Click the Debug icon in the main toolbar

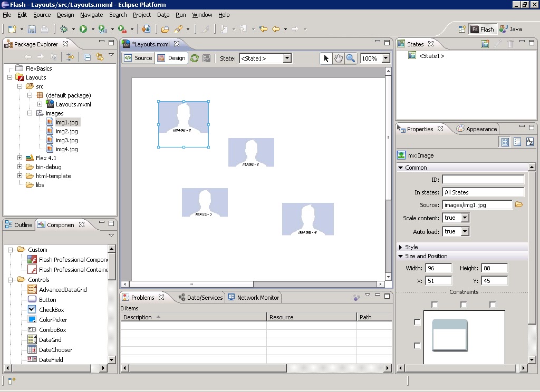[64, 29]
